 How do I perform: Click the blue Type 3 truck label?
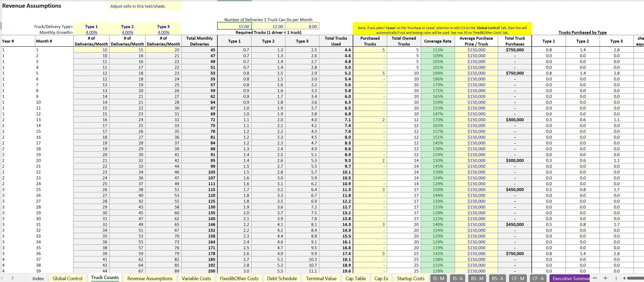(163, 26)
